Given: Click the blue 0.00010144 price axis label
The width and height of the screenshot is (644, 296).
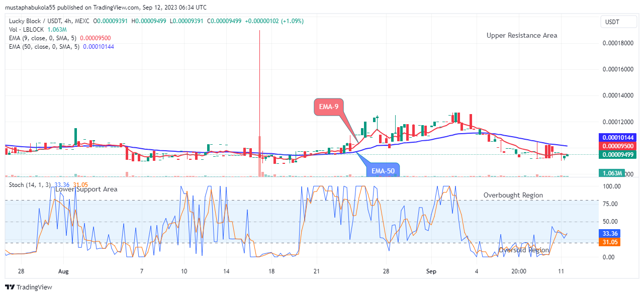Looking at the screenshot, I should point(618,137).
